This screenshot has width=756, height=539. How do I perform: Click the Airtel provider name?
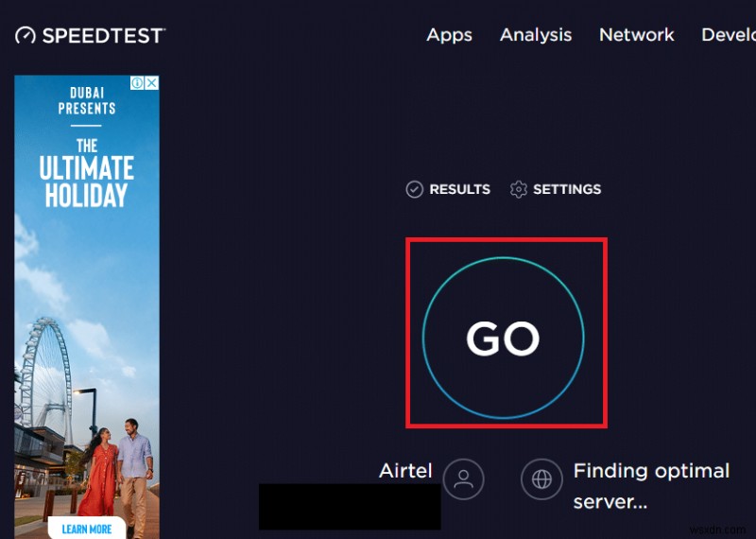(405, 471)
